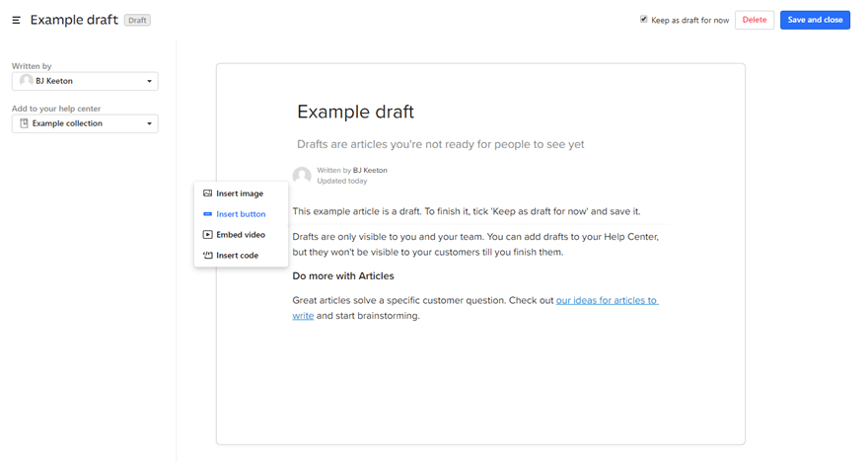Toggle the Keep as draft for now checkbox
Image resolution: width=868 pixels, height=462 pixels.
pyautogui.click(x=644, y=19)
